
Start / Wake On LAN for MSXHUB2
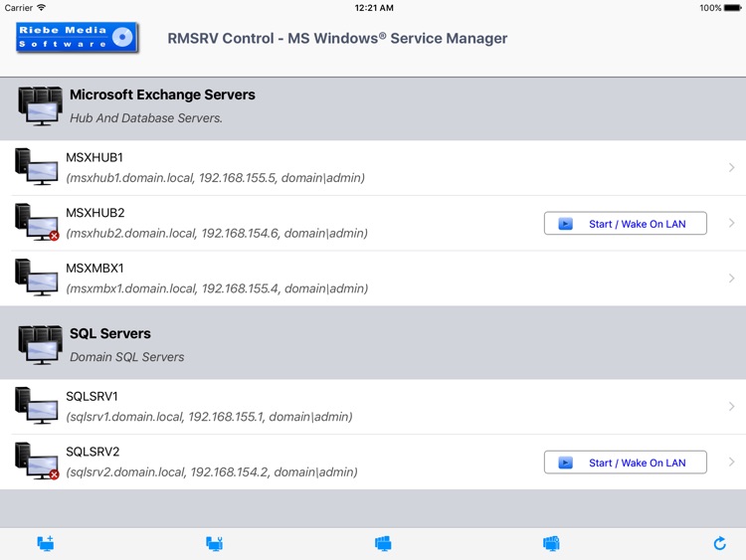coord(626,223)
